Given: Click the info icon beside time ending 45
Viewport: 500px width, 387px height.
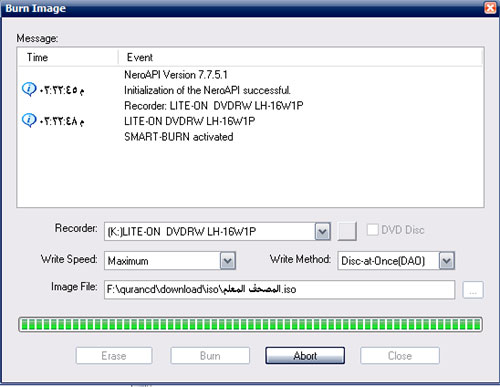Looking at the screenshot, I should [x=29, y=89].
